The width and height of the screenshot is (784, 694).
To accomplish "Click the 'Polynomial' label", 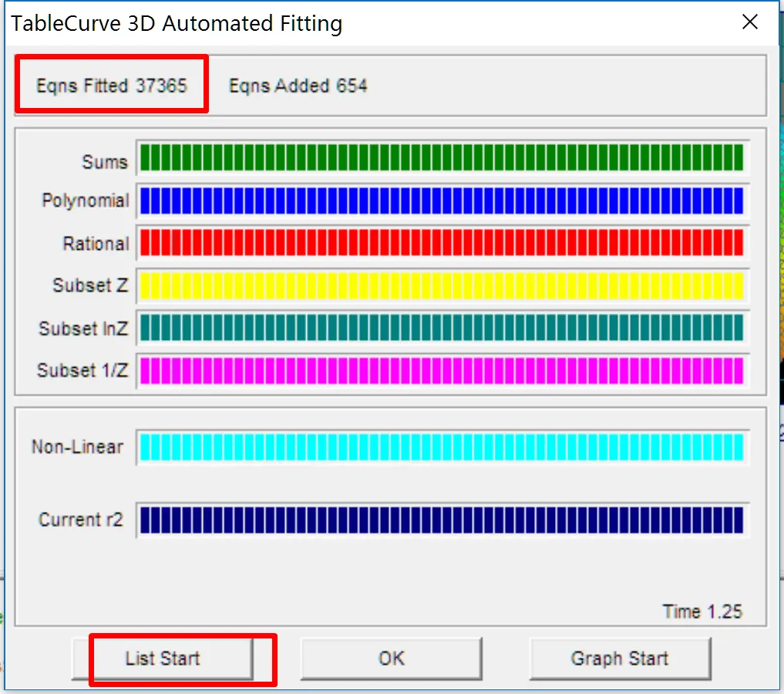I will 86,200.
